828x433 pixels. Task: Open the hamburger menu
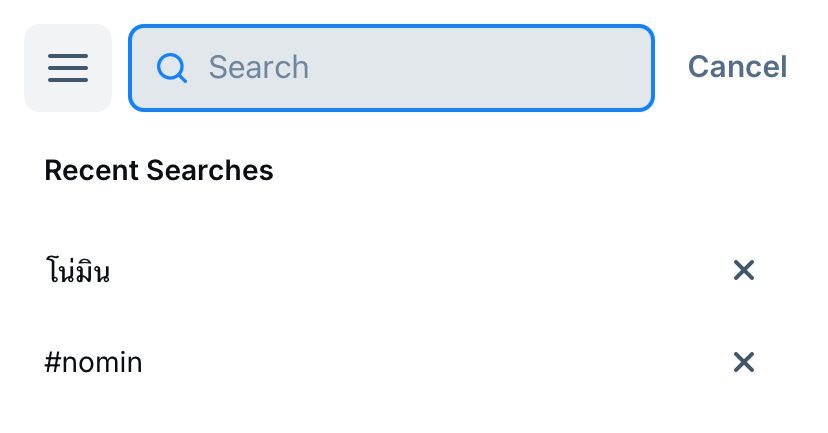click(x=68, y=68)
